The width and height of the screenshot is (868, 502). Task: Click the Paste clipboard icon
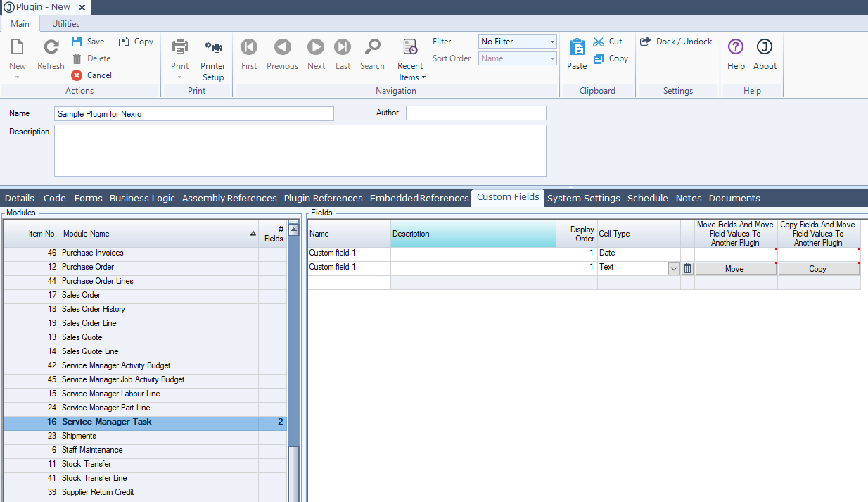pos(577,47)
